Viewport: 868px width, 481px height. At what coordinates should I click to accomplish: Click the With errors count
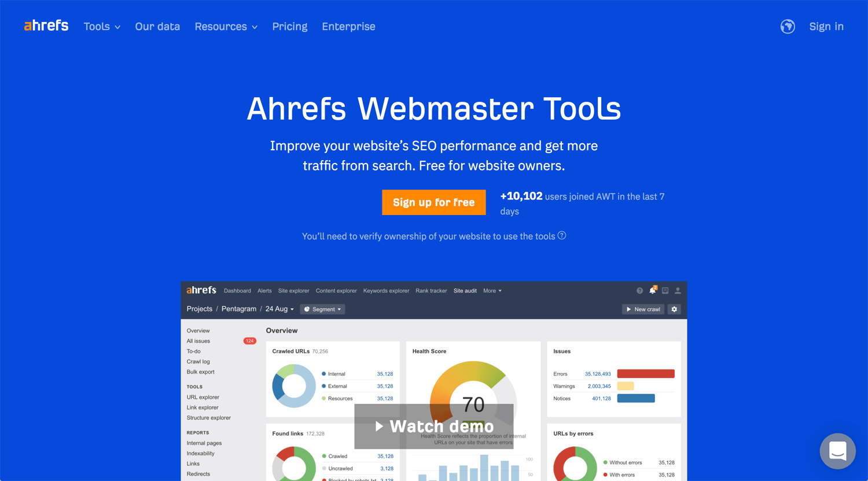coord(667,475)
